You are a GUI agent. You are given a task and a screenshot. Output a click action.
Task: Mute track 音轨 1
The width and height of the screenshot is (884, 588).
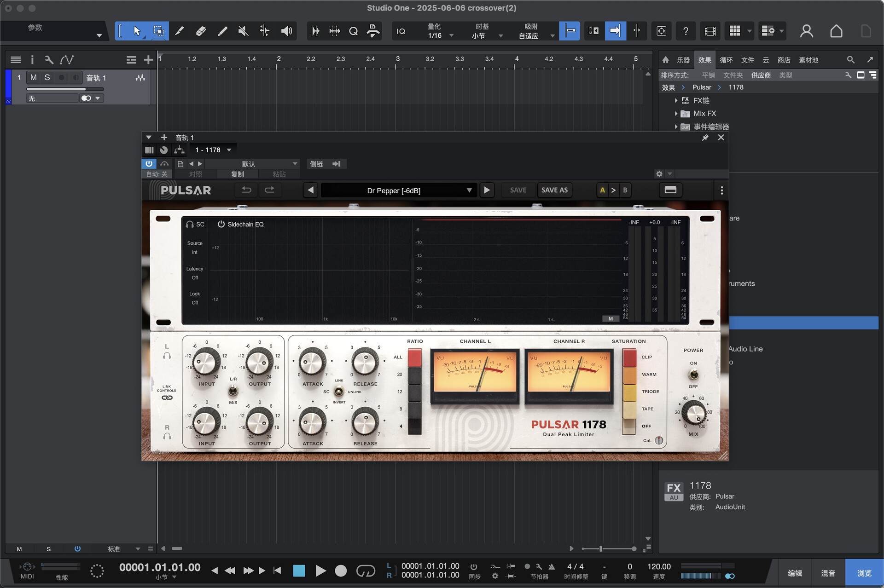point(33,77)
